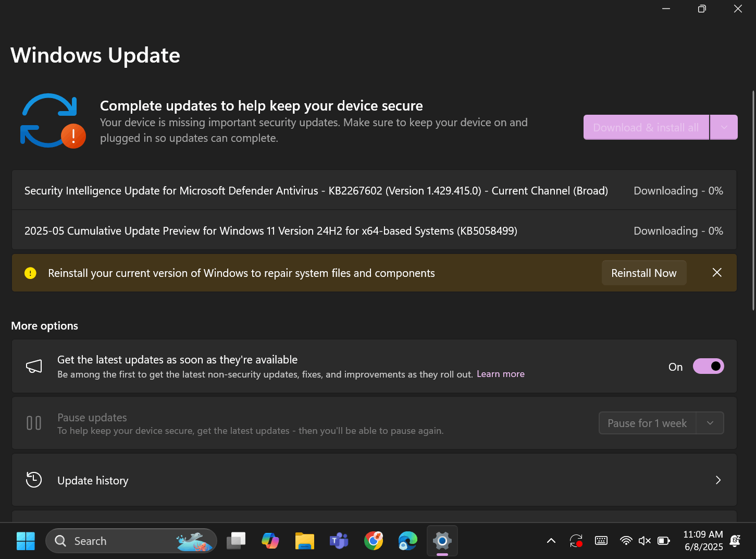Click Download & install all button
This screenshot has width=756, height=559.
(646, 127)
